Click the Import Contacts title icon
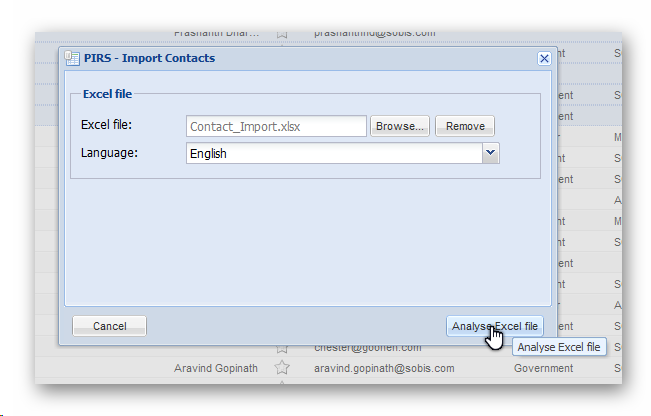651x416 pixels. (x=72, y=59)
